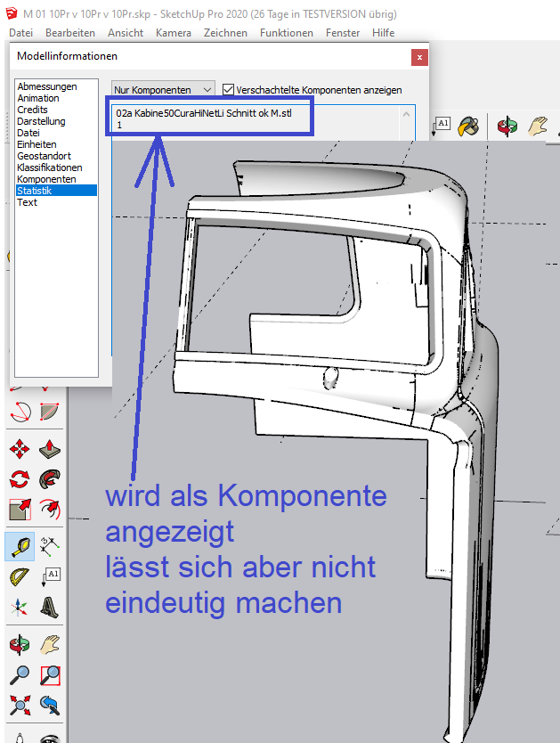Viewport: 560px width, 743px height.
Task: Pick the Scale tool
Action: click(20, 510)
